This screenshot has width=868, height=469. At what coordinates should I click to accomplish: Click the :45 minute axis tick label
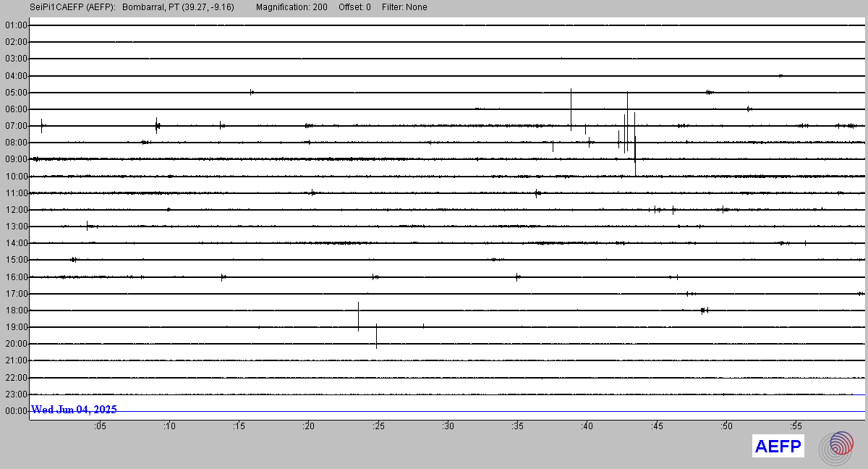(656, 426)
